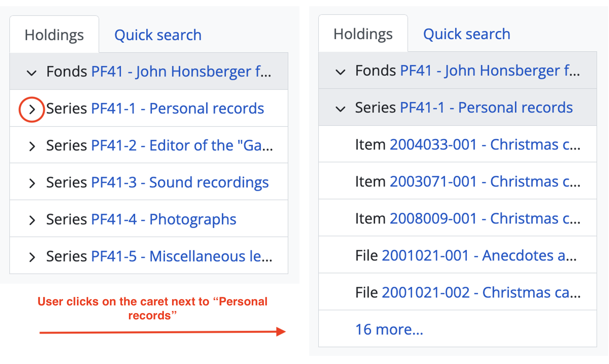Image resolution: width=609 pixels, height=364 pixels.
Task: Expand the PF41-2 Editor series caret
Action: 32,146
